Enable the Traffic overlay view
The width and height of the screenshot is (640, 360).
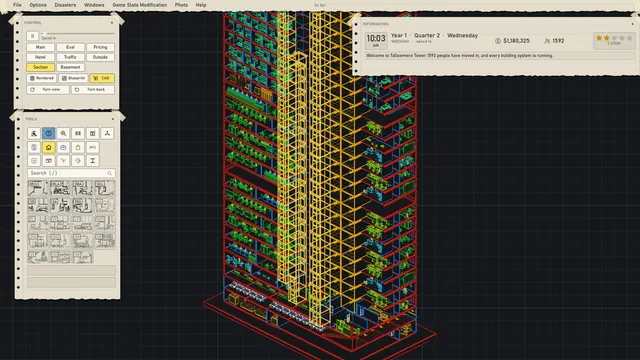coord(70,57)
